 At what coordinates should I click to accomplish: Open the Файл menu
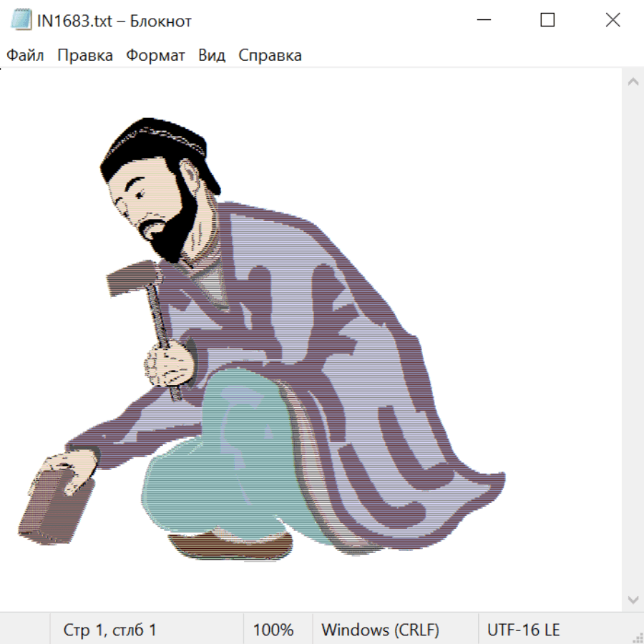(25, 55)
